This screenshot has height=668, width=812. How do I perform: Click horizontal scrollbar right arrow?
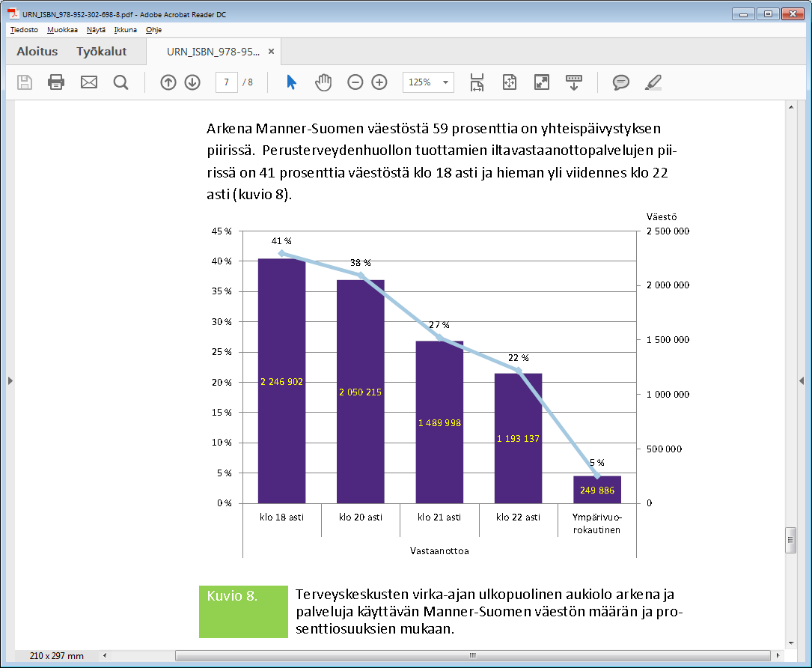778,655
